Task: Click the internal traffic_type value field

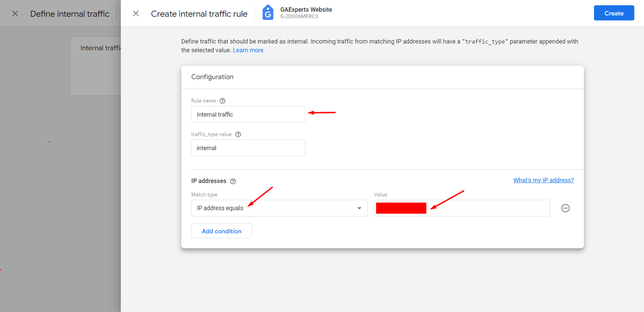Action: point(248,148)
